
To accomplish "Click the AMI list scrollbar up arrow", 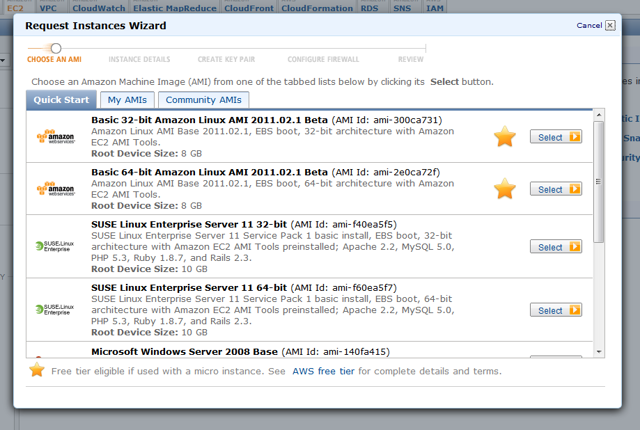I will tap(599, 115).
